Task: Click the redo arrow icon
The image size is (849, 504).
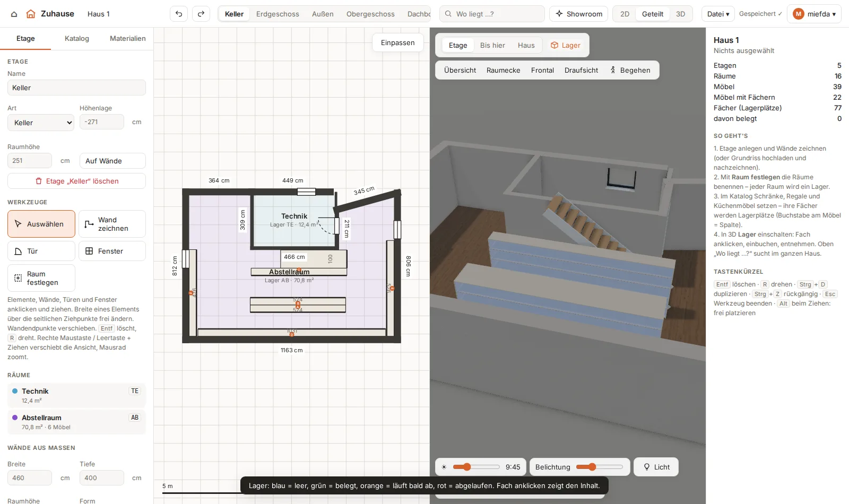Action: pos(201,14)
